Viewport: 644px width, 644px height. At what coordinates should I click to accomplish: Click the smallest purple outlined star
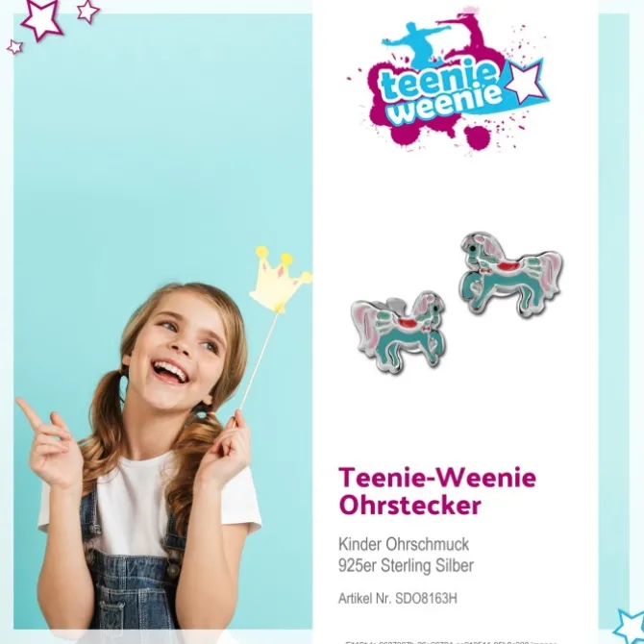click(14, 47)
